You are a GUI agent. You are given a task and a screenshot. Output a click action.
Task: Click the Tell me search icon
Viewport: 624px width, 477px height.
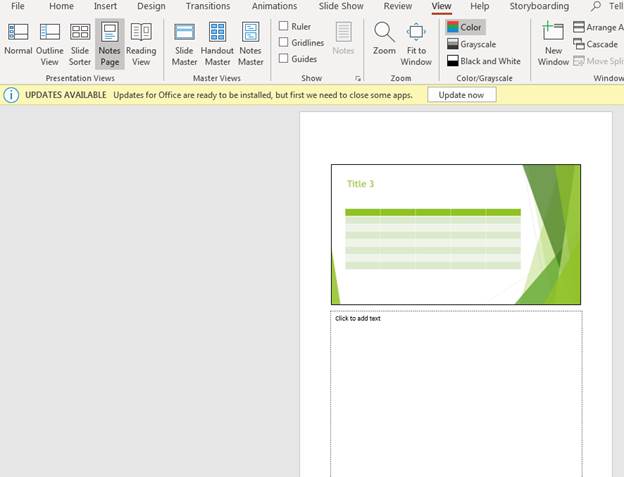pos(596,6)
